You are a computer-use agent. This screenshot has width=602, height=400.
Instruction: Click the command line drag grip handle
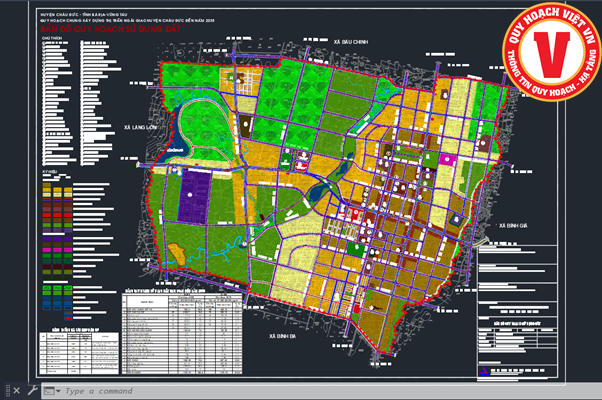coord(4,391)
